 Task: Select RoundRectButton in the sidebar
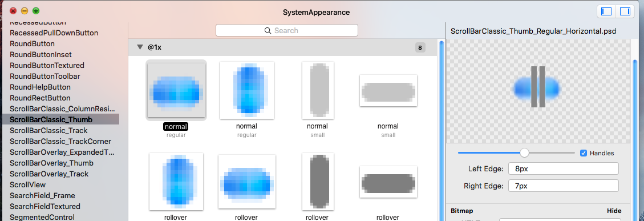[40, 98]
